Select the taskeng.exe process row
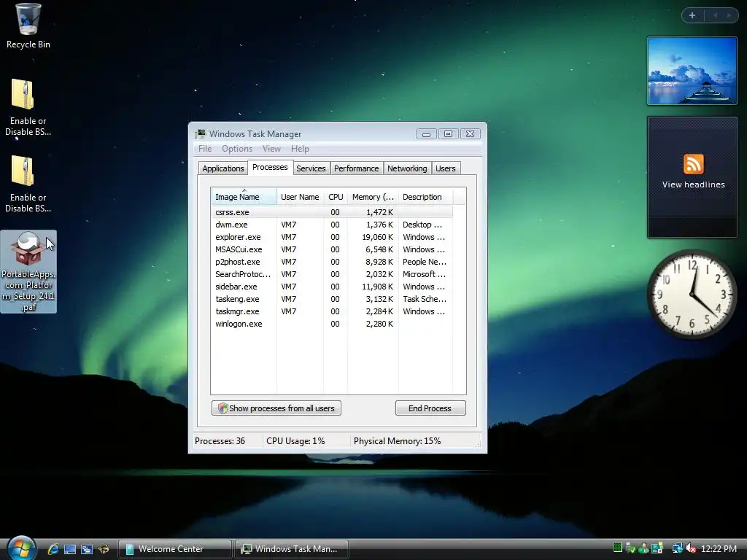The image size is (747, 560). coord(332,299)
